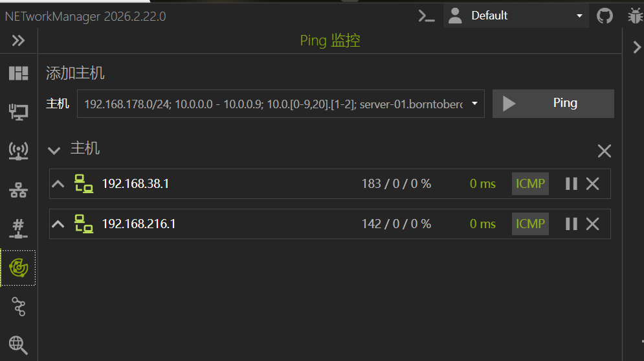Expand the left navigation sidebar
644x361 pixels.
18,41
